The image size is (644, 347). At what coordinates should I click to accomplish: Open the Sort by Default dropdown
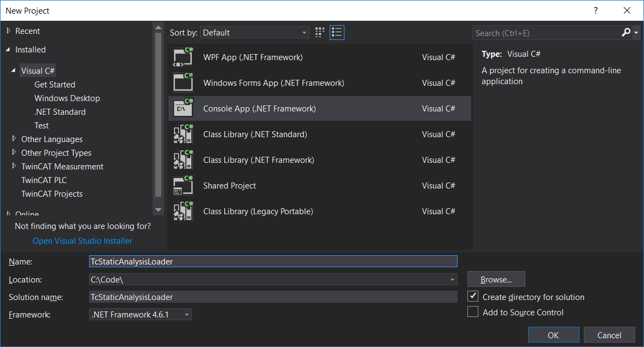tap(255, 32)
